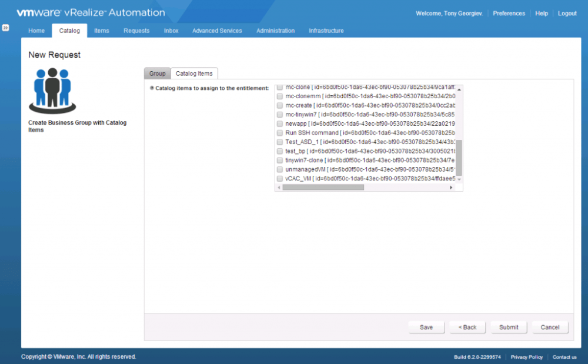Select the unmanagedVM checkbox

pos(280,169)
